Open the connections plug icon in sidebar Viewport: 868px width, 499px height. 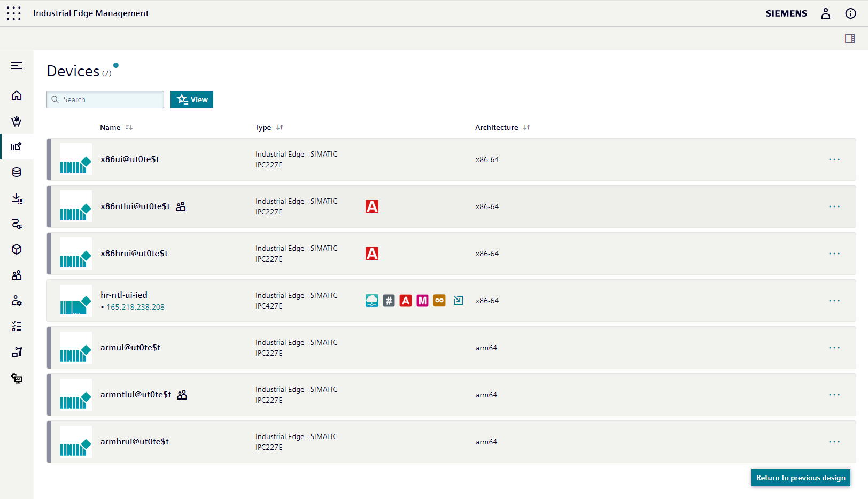[x=17, y=224]
